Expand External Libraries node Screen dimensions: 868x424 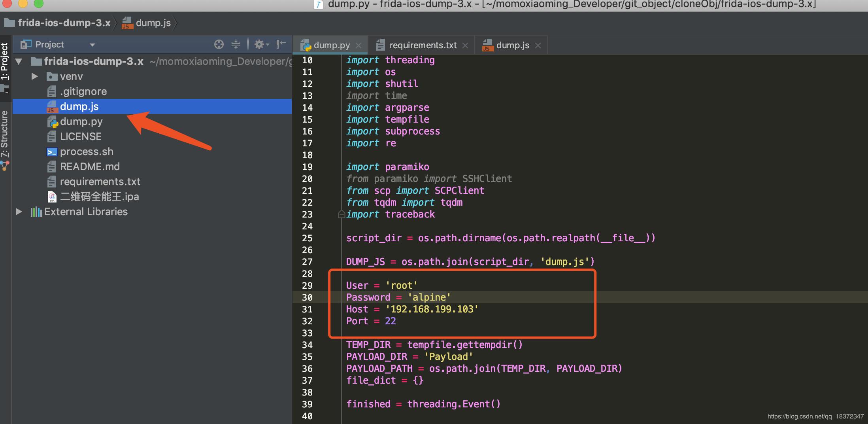pos(19,212)
